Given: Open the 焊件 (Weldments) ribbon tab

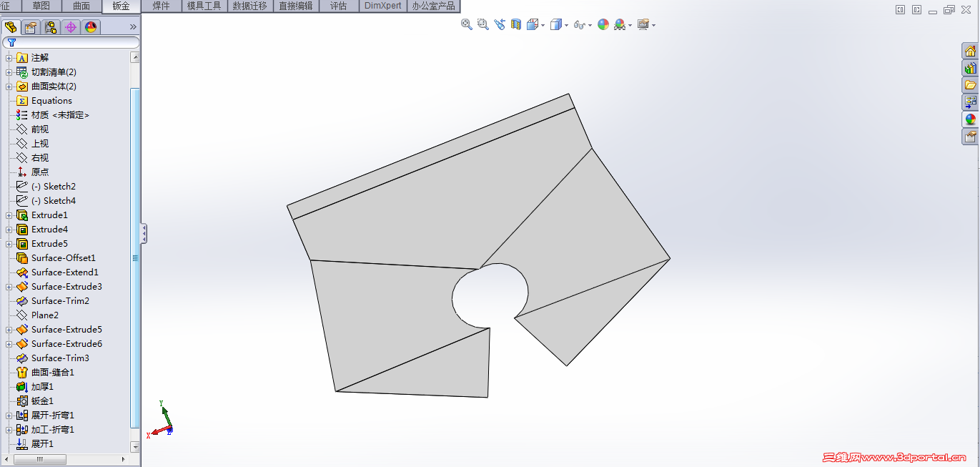Looking at the screenshot, I should [x=161, y=6].
